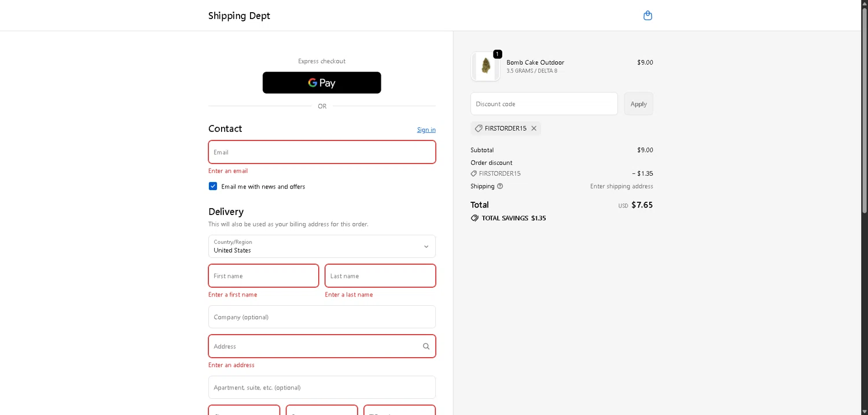Click the Apply discount button

tap(638, 104)
